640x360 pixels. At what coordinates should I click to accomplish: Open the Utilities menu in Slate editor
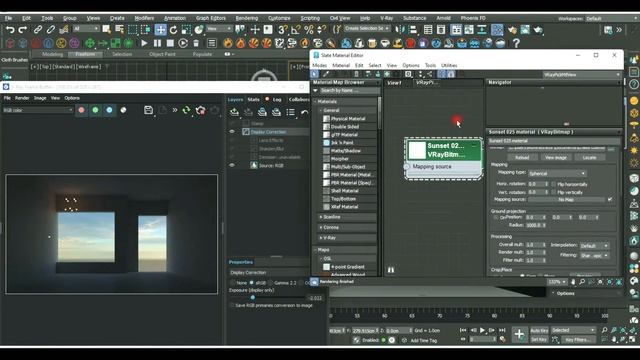click(449, 65)
